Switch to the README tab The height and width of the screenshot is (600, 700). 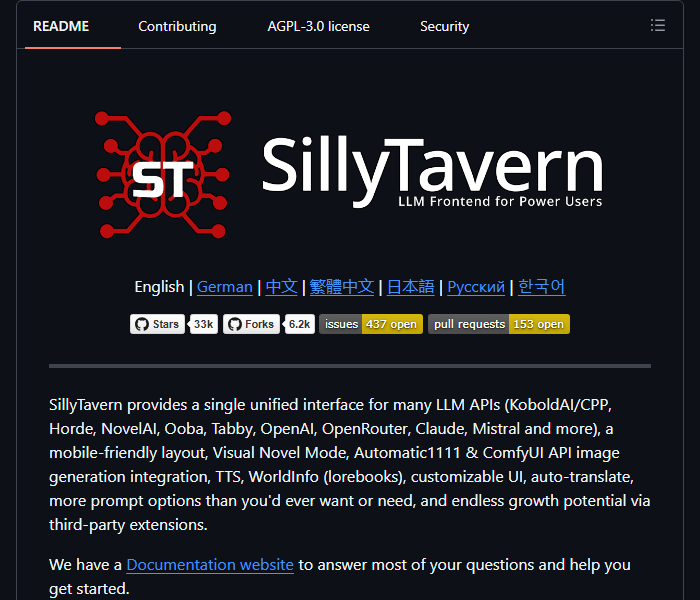click(x=61, y=26)
